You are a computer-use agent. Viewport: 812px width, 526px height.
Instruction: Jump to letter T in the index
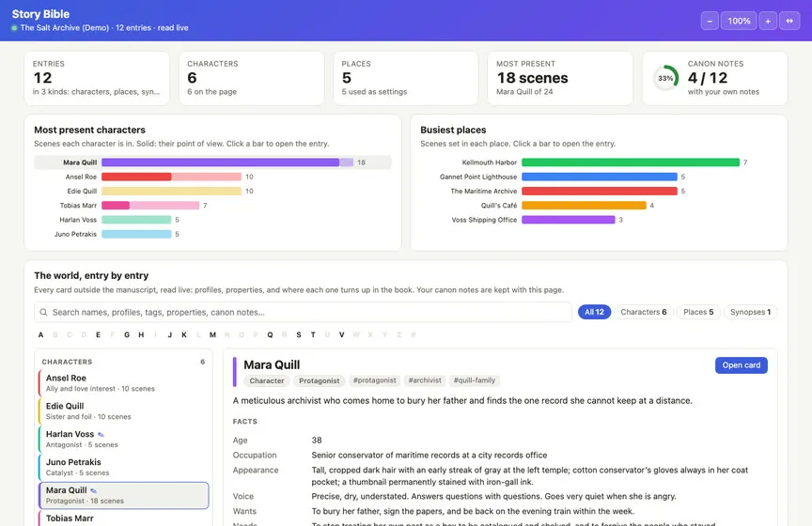pos(313,335)
